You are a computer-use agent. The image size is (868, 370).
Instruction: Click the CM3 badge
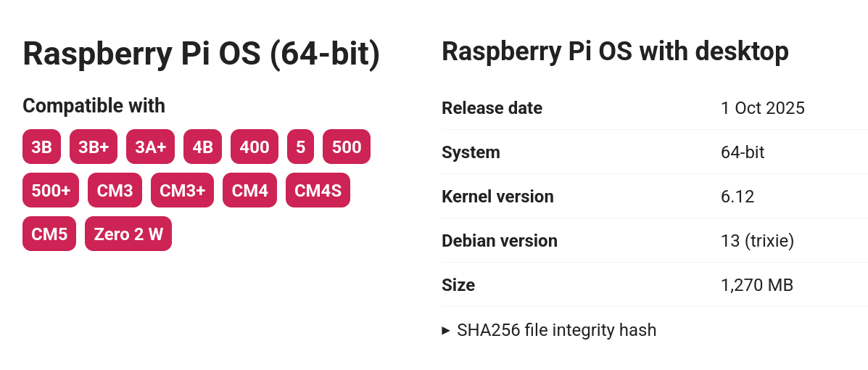click(x=115, y=191)
